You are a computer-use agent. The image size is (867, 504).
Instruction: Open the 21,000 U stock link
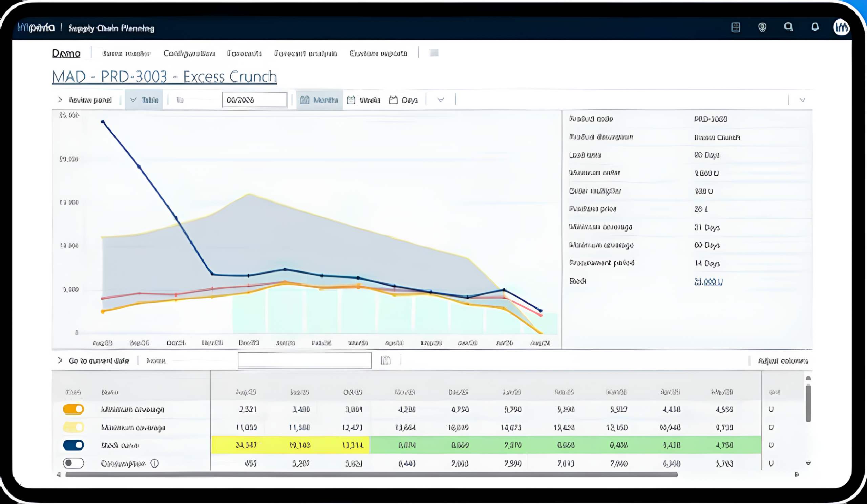click(709, 281)
